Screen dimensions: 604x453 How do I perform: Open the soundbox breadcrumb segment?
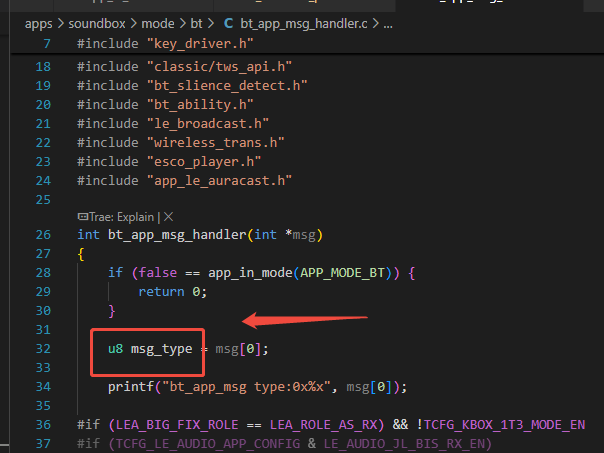97,24
